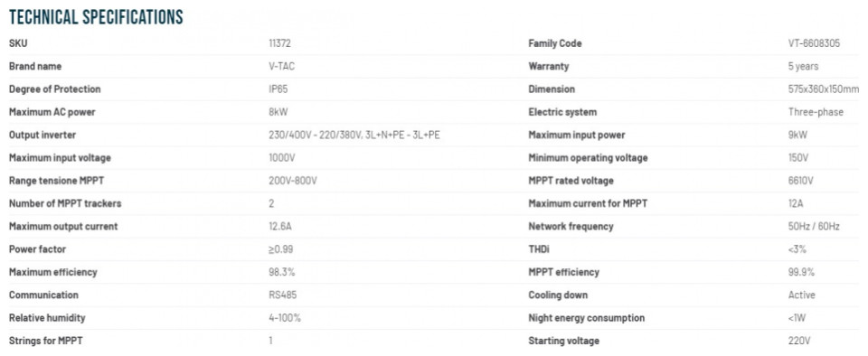
Task: Select the Warranty 5 years entry
Action: click(x=803, y=66)
